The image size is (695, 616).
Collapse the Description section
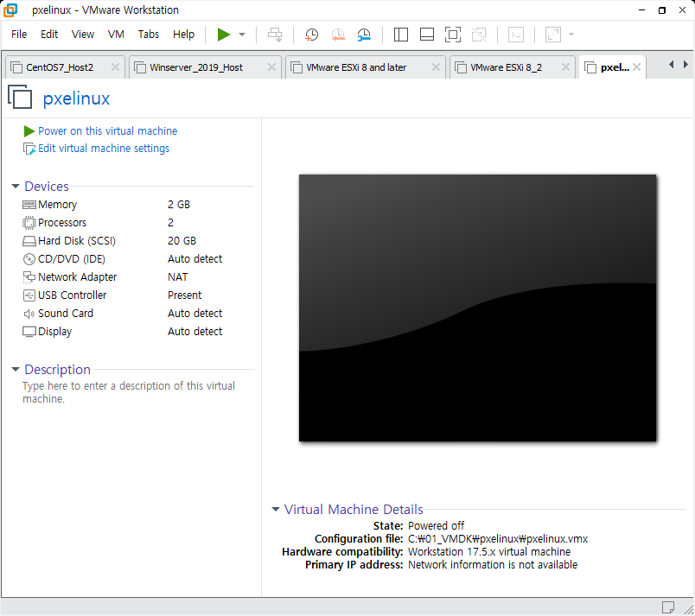[16, 369]
